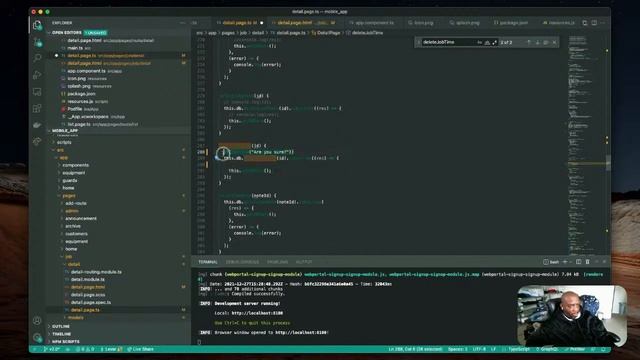Switch to the OUTPUT panel tab
The image size is (640, 360).
[304, 262]
